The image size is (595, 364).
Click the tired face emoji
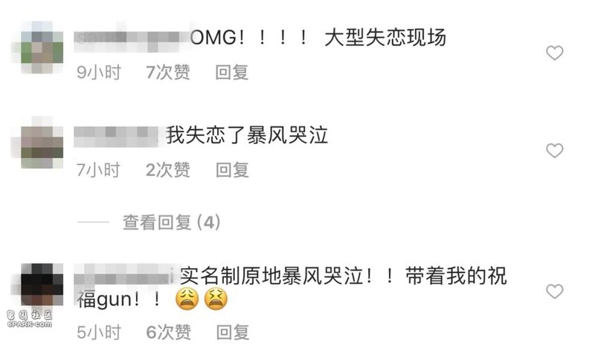[216, 299]
